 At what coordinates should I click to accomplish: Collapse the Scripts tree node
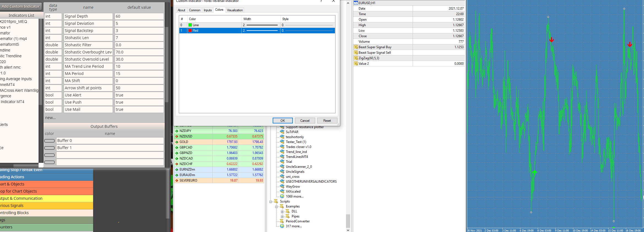270,202
